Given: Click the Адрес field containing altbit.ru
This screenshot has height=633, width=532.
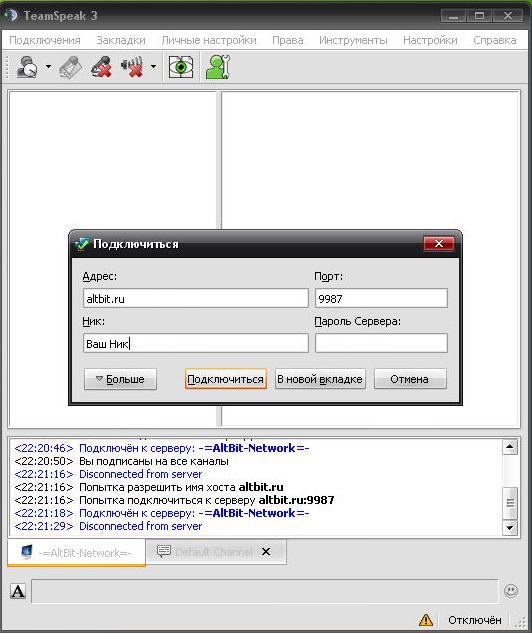Looking at the screenshot, I should 196,298.
